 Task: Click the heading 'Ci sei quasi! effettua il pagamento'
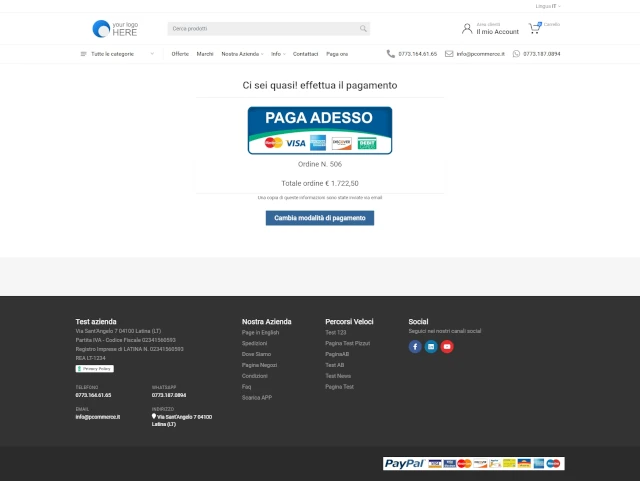[320, 85]
